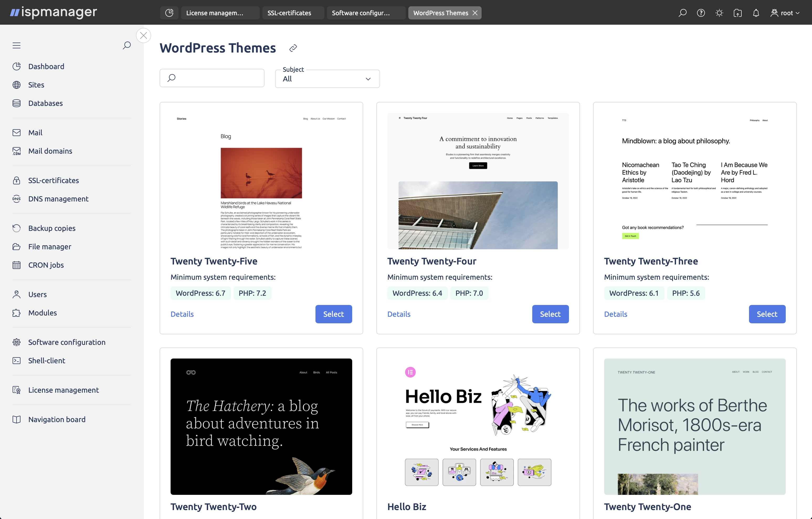Screen dimensions: 812x519
Task: Close the panel with the round X button
Action: point(143,35)
